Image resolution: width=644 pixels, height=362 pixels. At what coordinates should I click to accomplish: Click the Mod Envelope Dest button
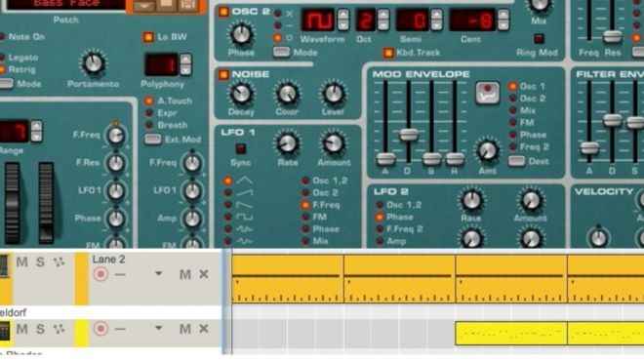516,161
